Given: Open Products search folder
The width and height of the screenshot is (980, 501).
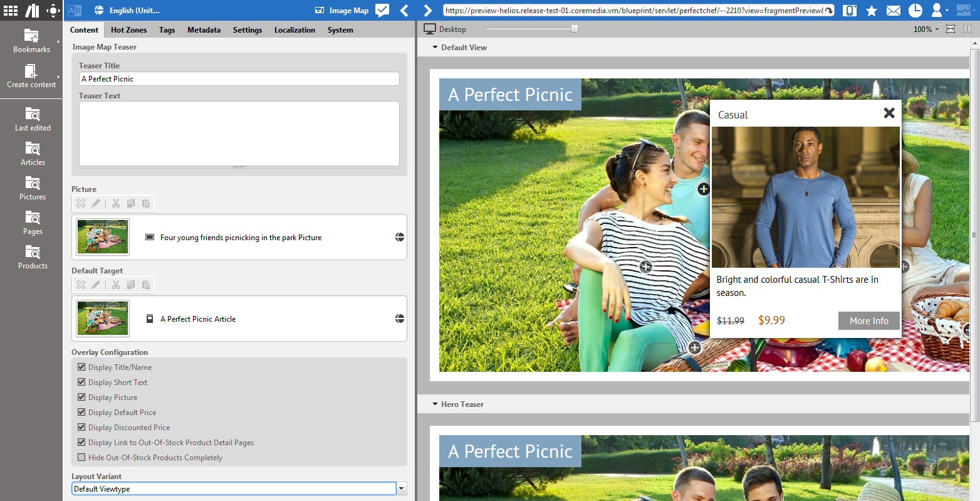Looking at the screenshot, I should (33, 257).
